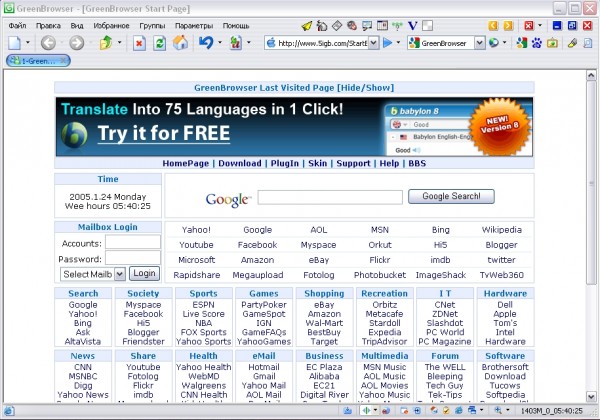This screenshot has height=420, width=600.
Task: Open the Hotmail link under eMail
Action: click(x=264, y=367)
